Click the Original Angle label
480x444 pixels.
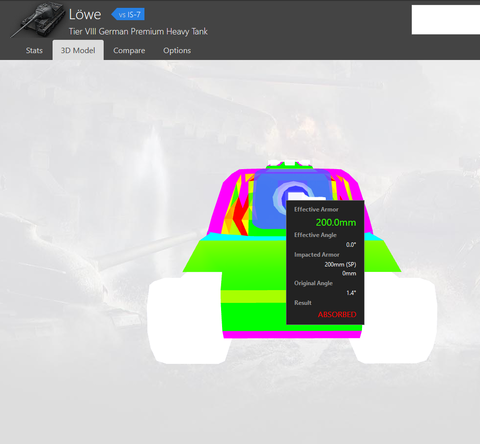pos(313,283)
